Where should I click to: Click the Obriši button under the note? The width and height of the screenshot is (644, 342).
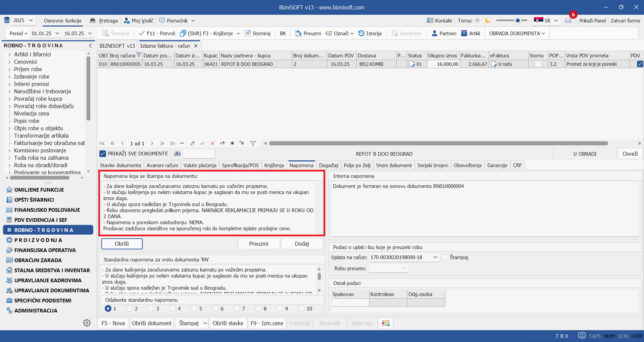[122, 244]
